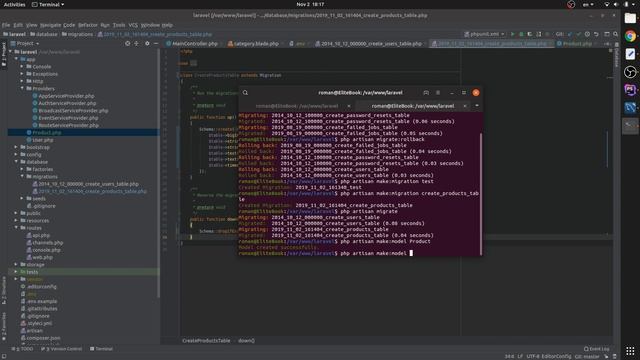Collapse all nodes in the Project panel
This screenshot has height=360, width=640.
coord(136,43)
